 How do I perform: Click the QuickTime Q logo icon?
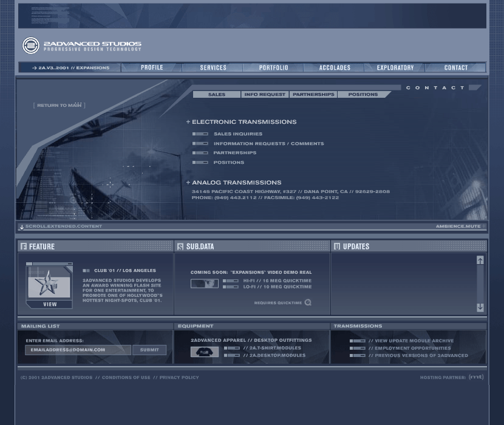tap(308, 302)
